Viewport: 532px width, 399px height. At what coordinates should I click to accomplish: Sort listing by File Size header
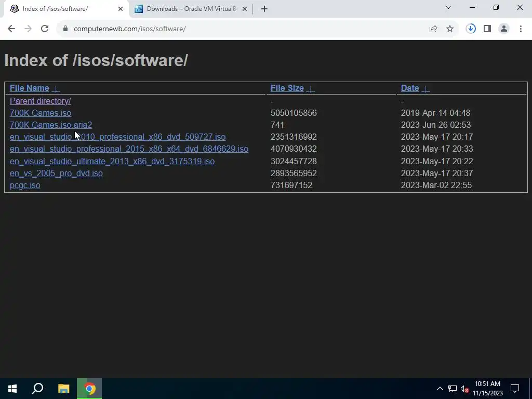click(x=287, y=88)
